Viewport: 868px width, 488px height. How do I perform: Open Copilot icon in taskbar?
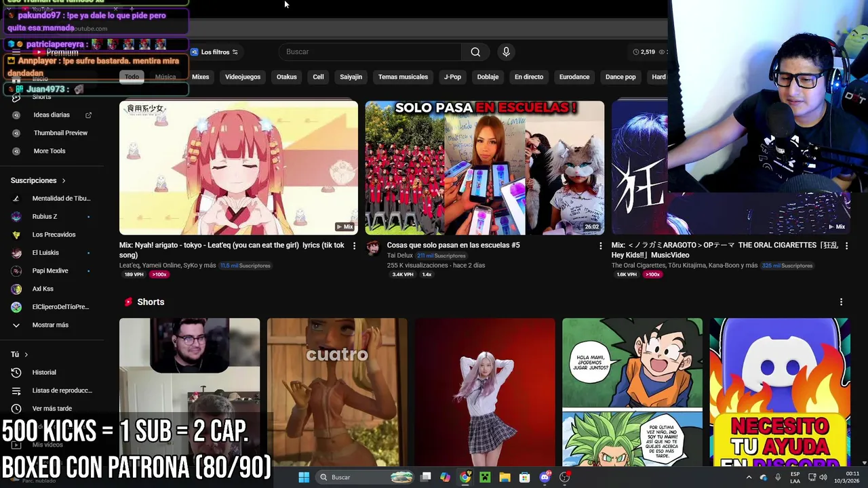[445, 477]
